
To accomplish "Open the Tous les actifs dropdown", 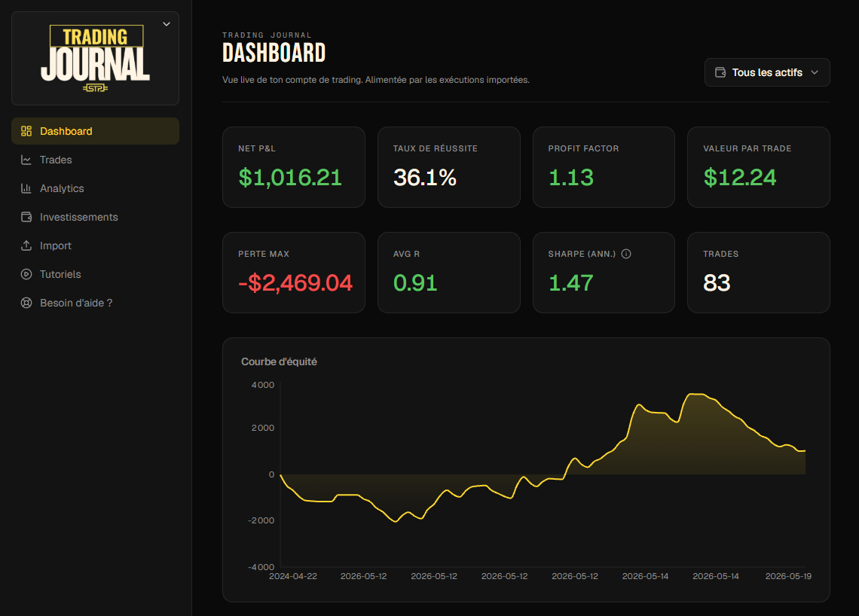I will tap(767, 72).
